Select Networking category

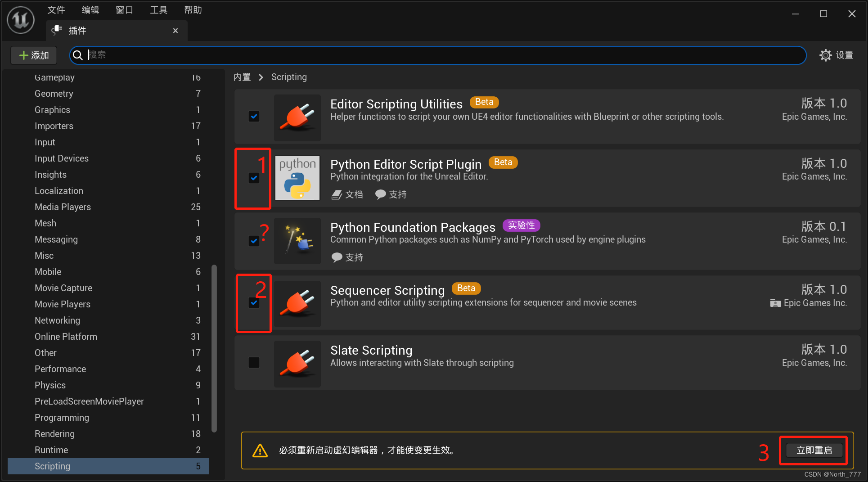pyautogui.click(x=108, y=320)
